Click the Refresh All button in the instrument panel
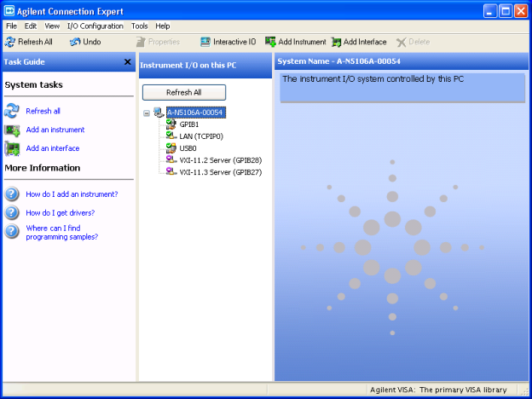This screenshot has width=532, height=399. [184, 92]
